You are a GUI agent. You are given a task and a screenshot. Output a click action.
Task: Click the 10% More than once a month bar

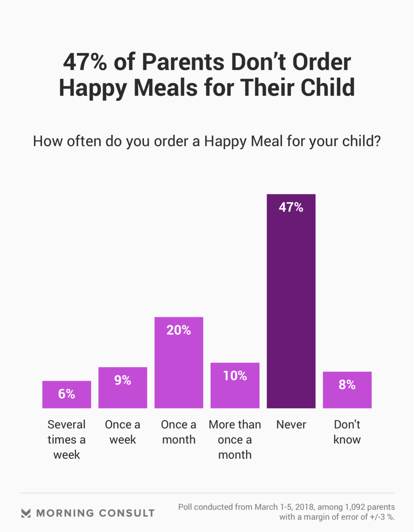pyautogui.click(x=235, y=385)
